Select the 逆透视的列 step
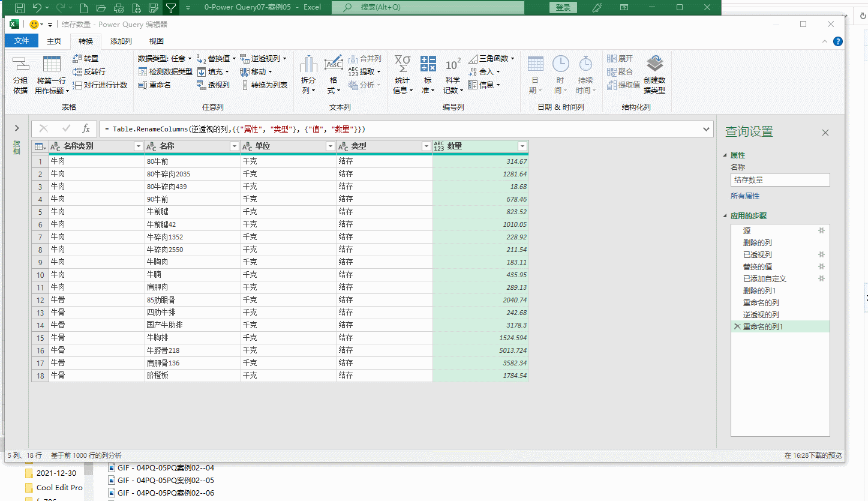 (761, 314)
